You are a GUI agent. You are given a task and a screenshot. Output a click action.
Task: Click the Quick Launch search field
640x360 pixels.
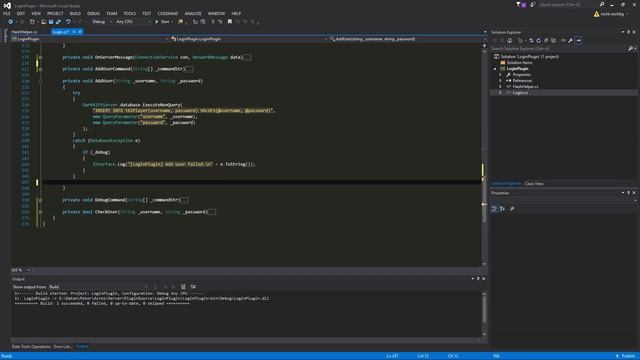pos(568,4)
